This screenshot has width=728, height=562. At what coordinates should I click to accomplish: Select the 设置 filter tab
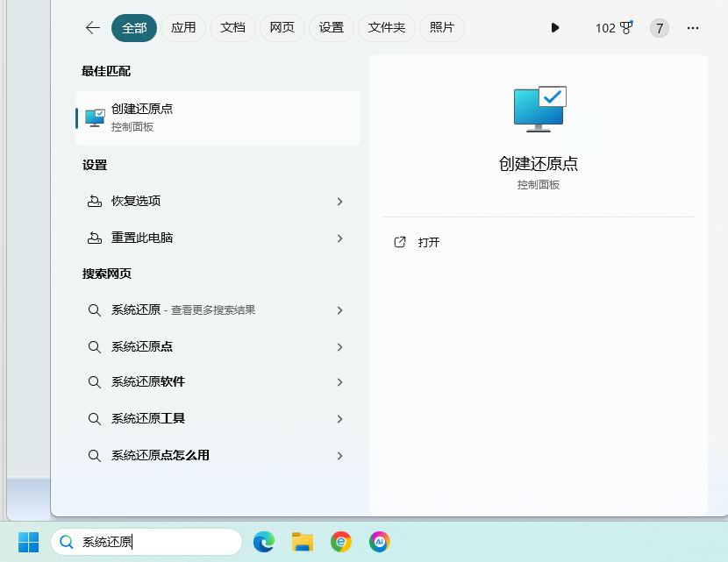click(x=332, y=28)
